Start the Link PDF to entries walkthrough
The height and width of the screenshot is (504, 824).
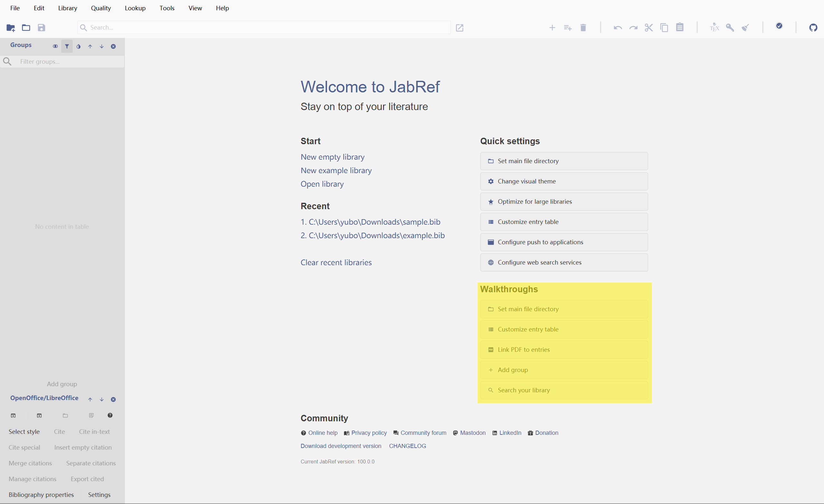point(564,350)
